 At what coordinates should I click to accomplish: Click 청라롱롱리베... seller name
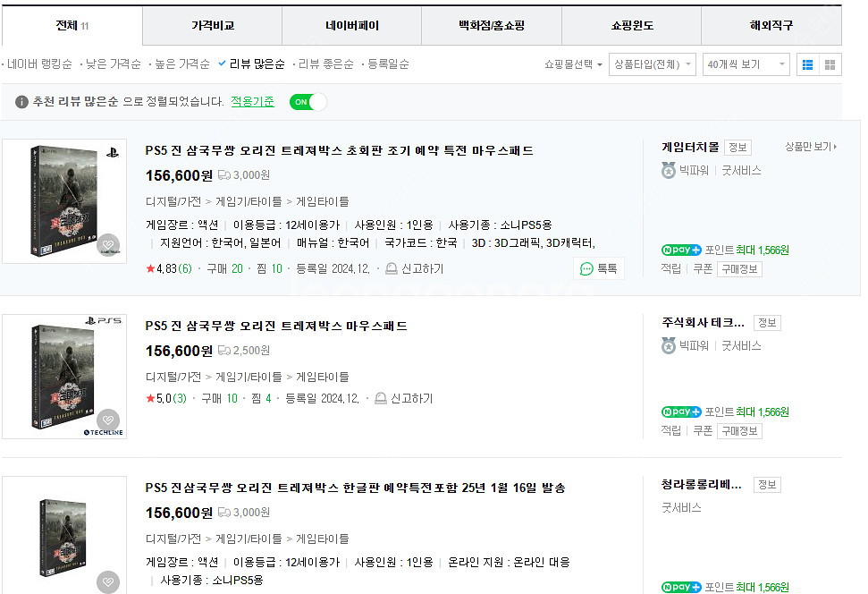coord(702,484)
